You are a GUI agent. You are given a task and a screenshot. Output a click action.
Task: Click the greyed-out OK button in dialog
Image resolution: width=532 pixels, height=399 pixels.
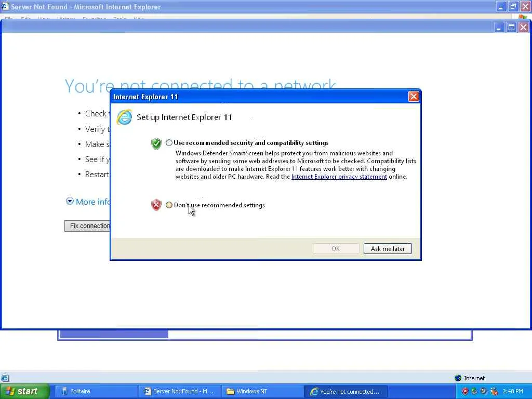point(336,249)
